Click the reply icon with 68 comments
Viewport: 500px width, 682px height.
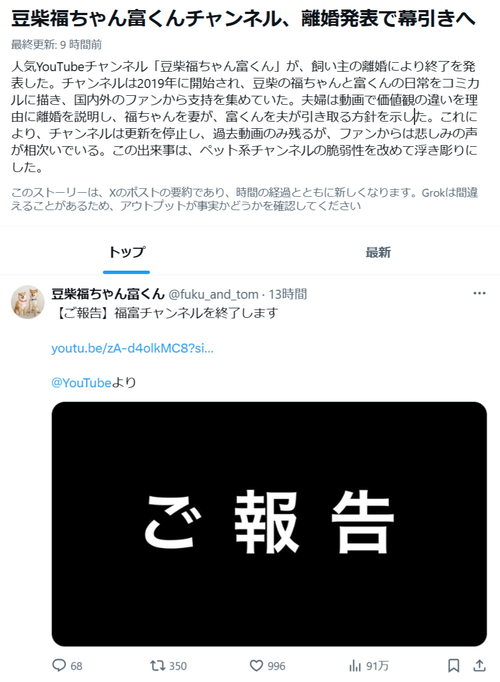59,665
